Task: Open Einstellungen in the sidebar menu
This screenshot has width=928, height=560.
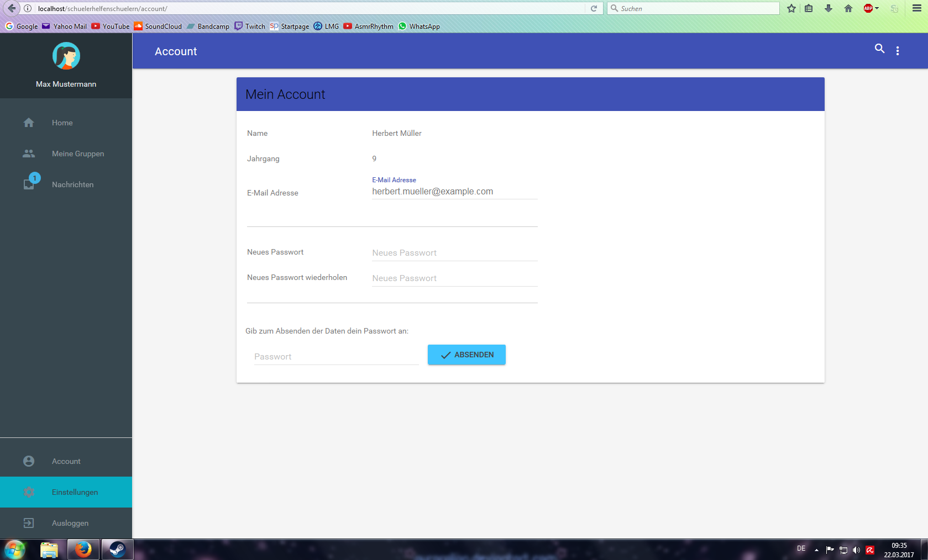Action: (66, 492)
